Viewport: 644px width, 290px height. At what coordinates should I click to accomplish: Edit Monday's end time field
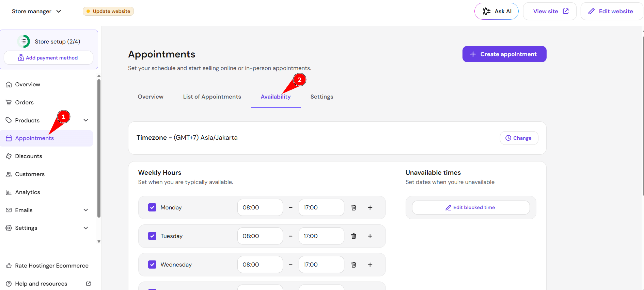[321, 207]
